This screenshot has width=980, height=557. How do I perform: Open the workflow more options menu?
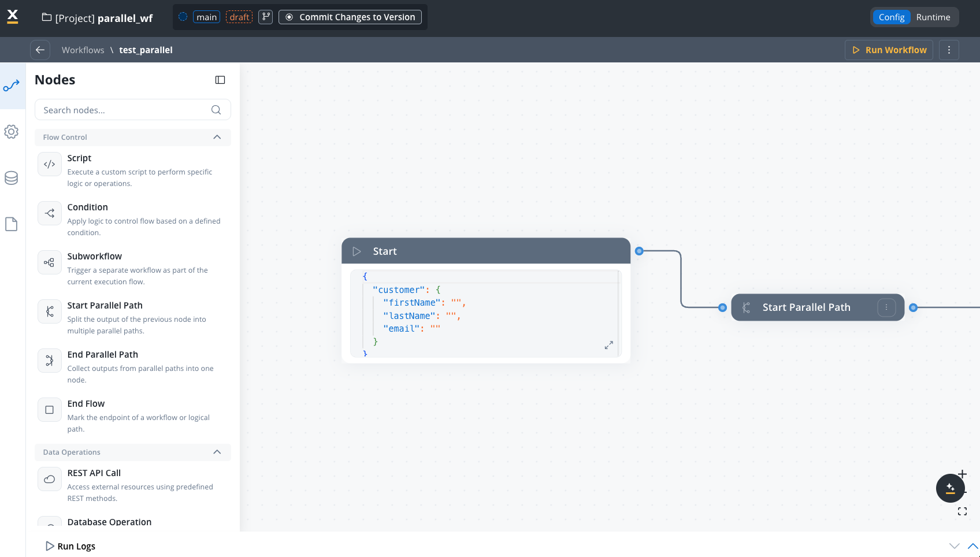click(949, 50)
